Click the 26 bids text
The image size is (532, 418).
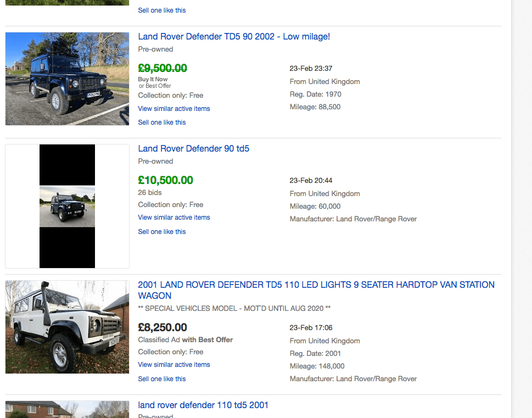click(150, 193)
